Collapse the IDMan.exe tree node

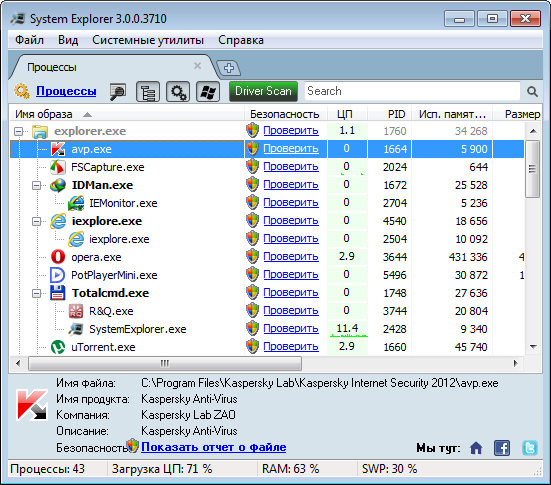36,185
